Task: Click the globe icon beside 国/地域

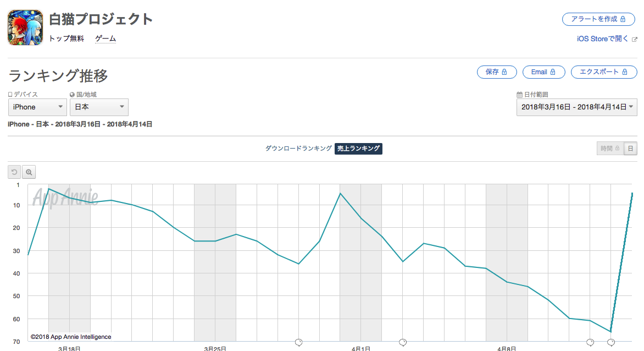Action: pos(73,95)
